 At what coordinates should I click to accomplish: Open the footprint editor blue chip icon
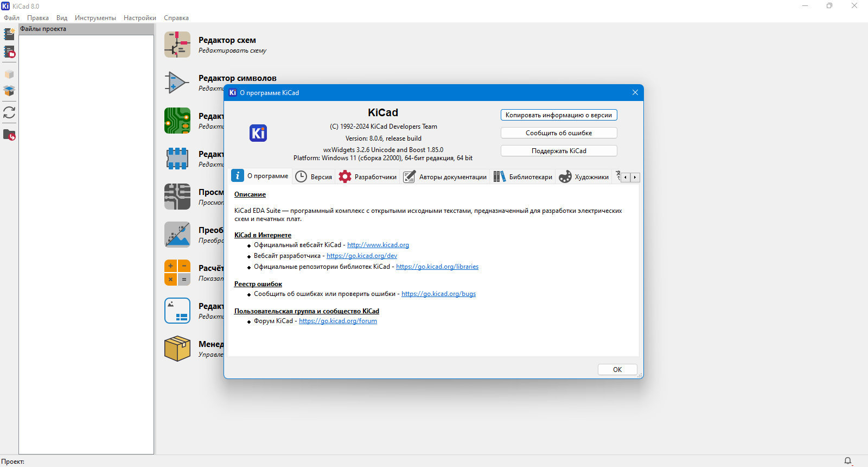click(x=177, y=159)
